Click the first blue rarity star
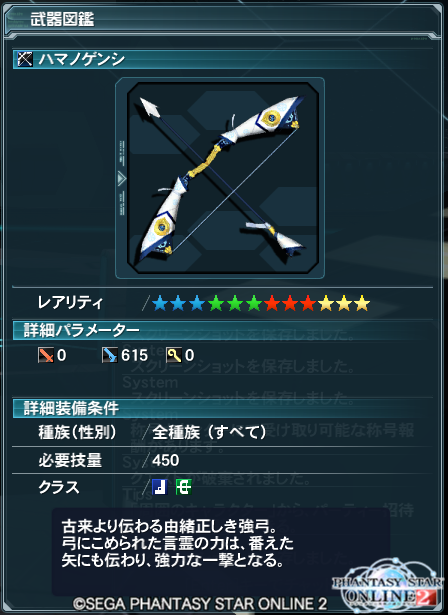This screenshot has height=615, width=448. coord(160,303)
